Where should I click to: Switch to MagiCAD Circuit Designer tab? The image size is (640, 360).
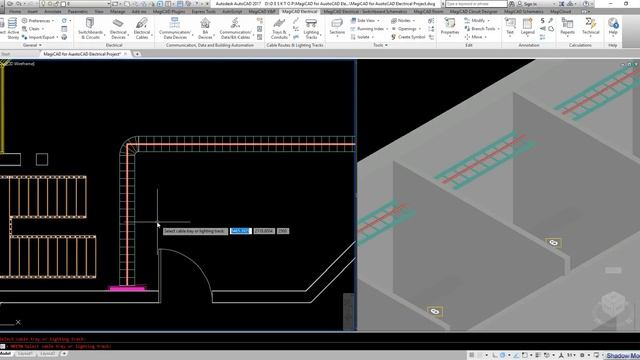473,11
